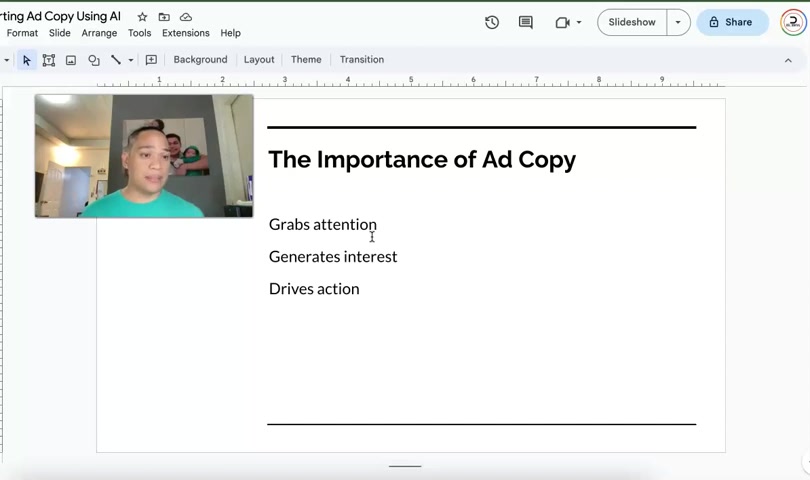Click the move to folder icon
This screenshot has width=810, height=480.
(x=164, y=17)
